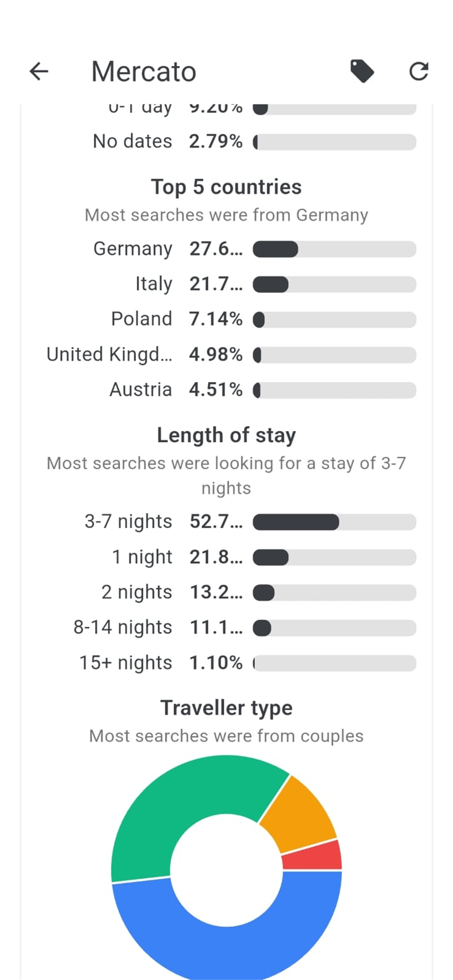The height and width of the screenshot is (980, 453).
Task: Tap the back arrow icon
Action: tap(39, 71)
